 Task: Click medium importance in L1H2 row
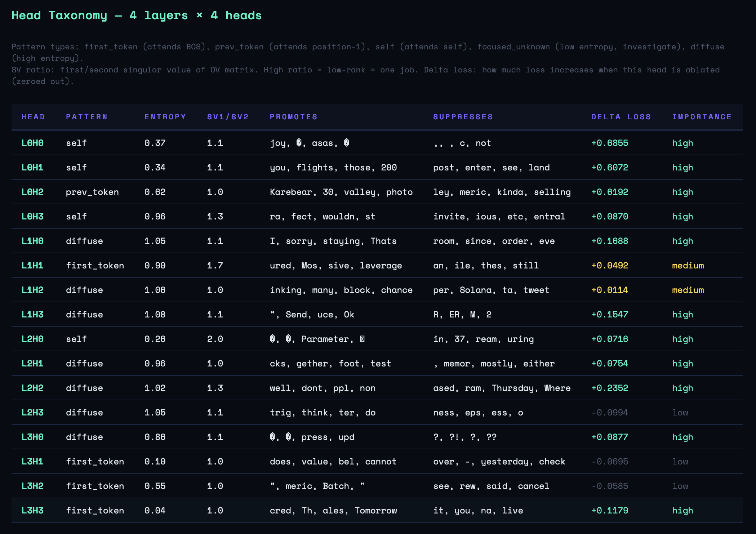click(688, 290)
